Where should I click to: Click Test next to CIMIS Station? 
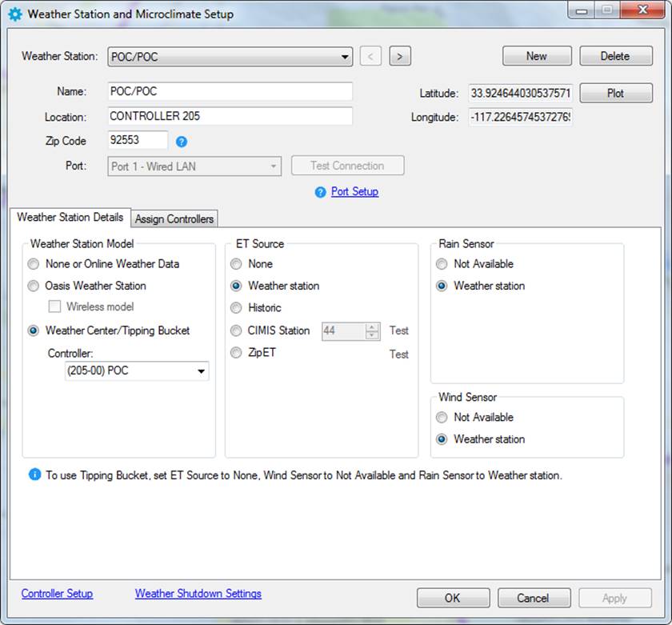pyautogui.click(x=399, y=331)
